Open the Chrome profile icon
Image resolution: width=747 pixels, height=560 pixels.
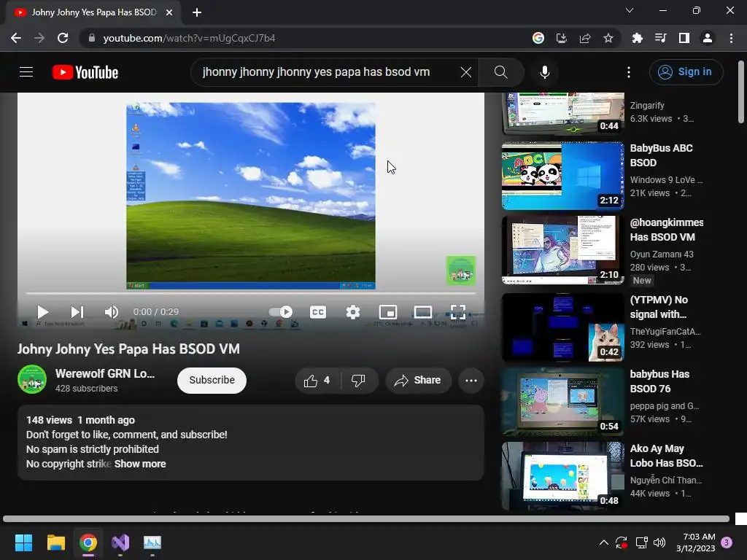tap(707, 38)
